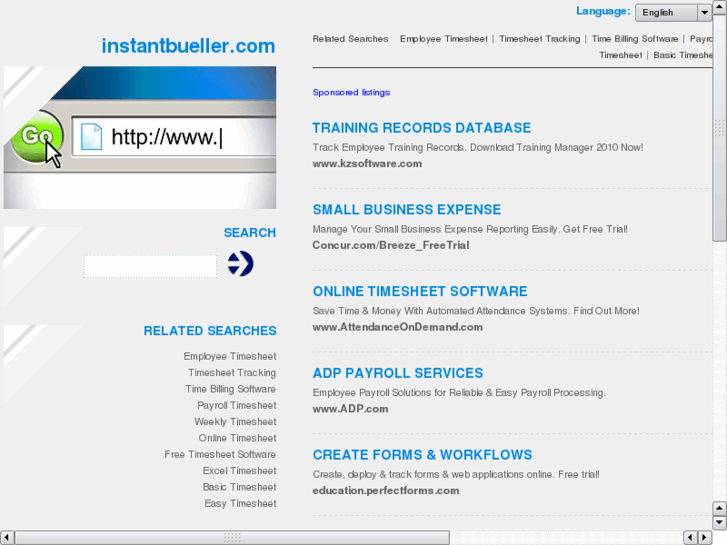Visit Concur.com/Breeze_FreeTrial link
The height and width of the screenshot is (545, 727).
[x=391, y=245]
